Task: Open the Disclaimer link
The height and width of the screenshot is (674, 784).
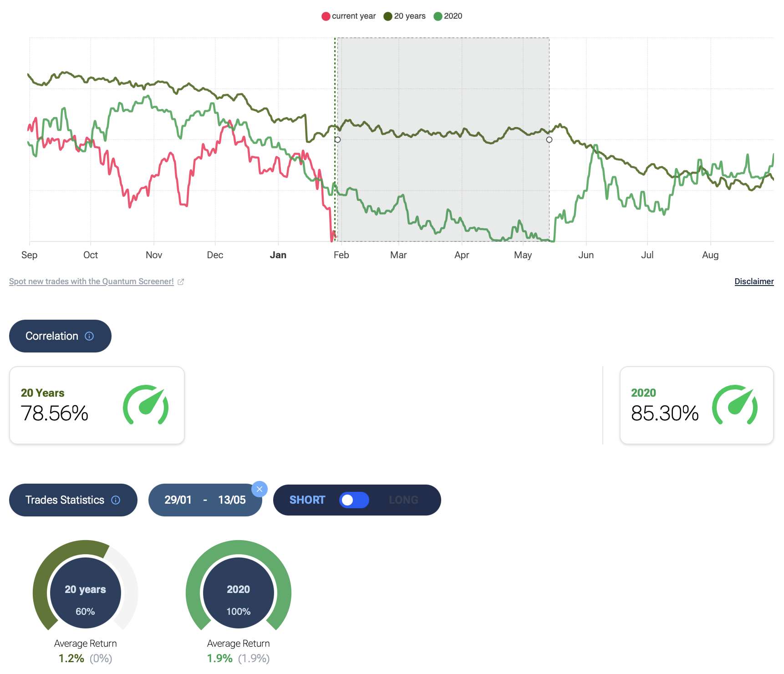Action: pos(754,281)
